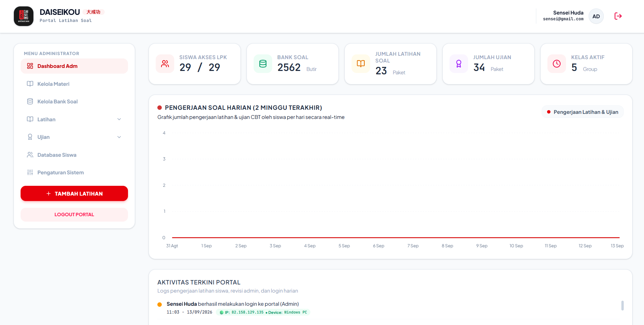
Task: Click the Kelola Bank Soal database icon
Action: coord(30,101)
